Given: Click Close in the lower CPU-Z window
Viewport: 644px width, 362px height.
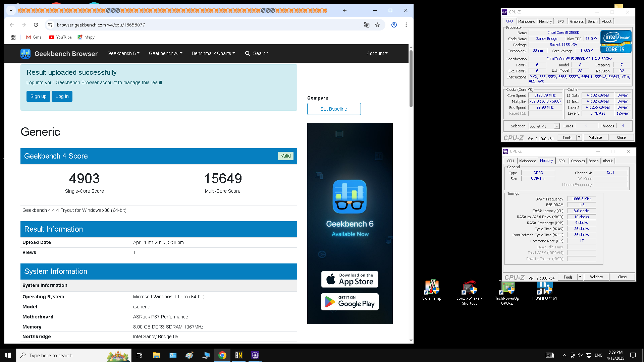Looking at the screenshot, I should pos(622,277).
